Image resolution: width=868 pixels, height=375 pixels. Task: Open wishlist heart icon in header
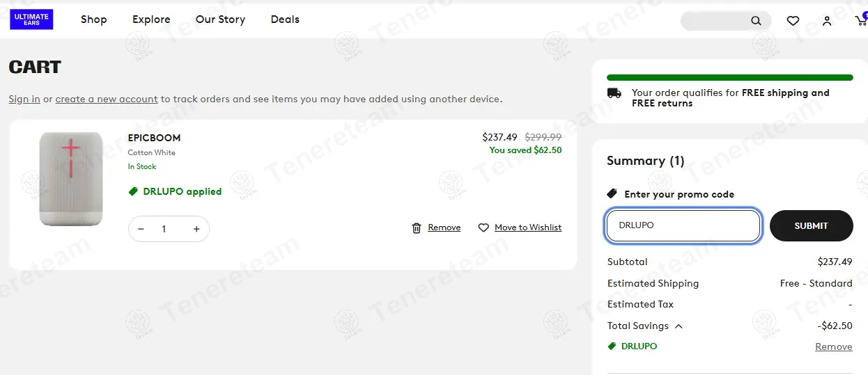click(x=793, y=21)
